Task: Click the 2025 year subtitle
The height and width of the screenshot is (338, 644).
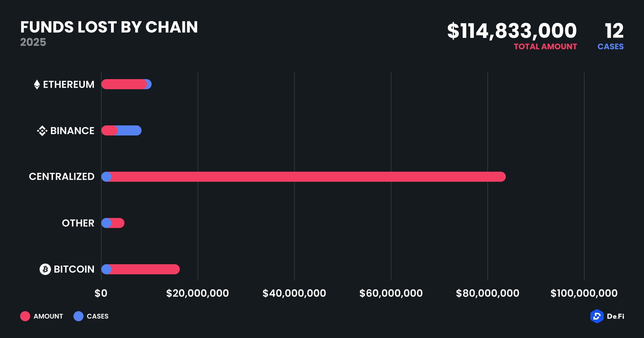Action: click(x=33, y=42)
